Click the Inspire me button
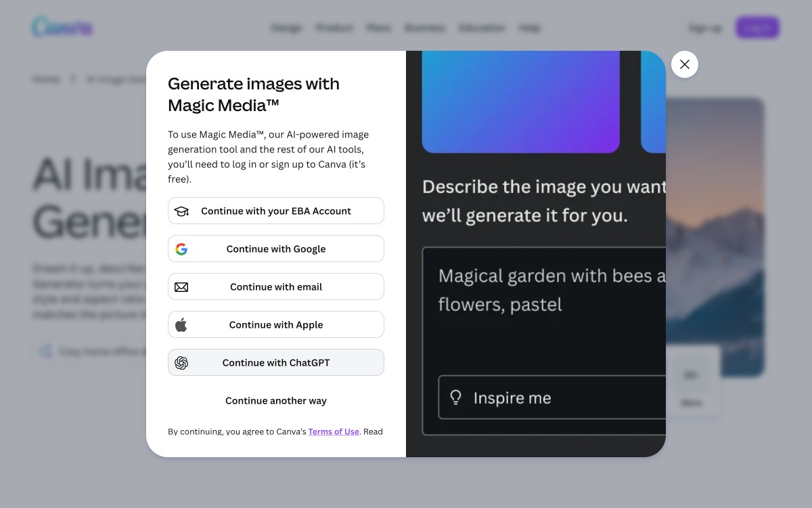The width and height of the screenshot is (812, 508). point(552,398)
